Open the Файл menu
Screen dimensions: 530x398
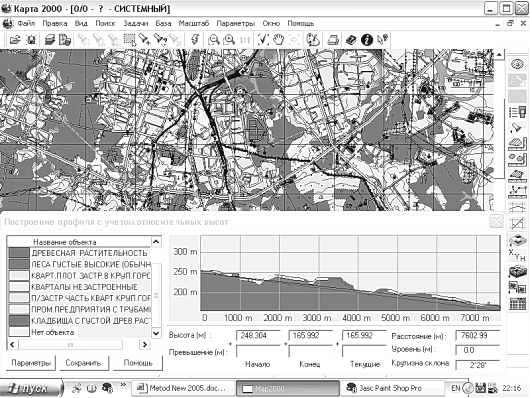26,23
